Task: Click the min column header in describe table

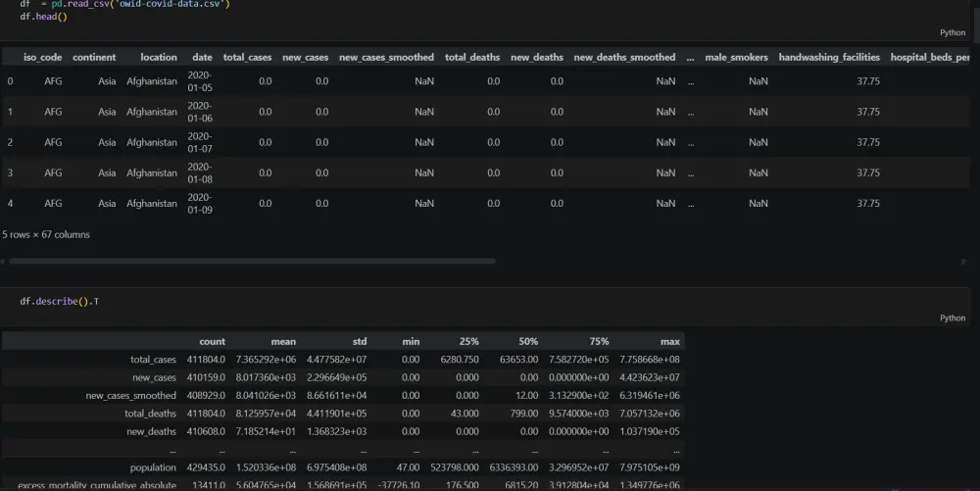Action: [x=412, y=342]
